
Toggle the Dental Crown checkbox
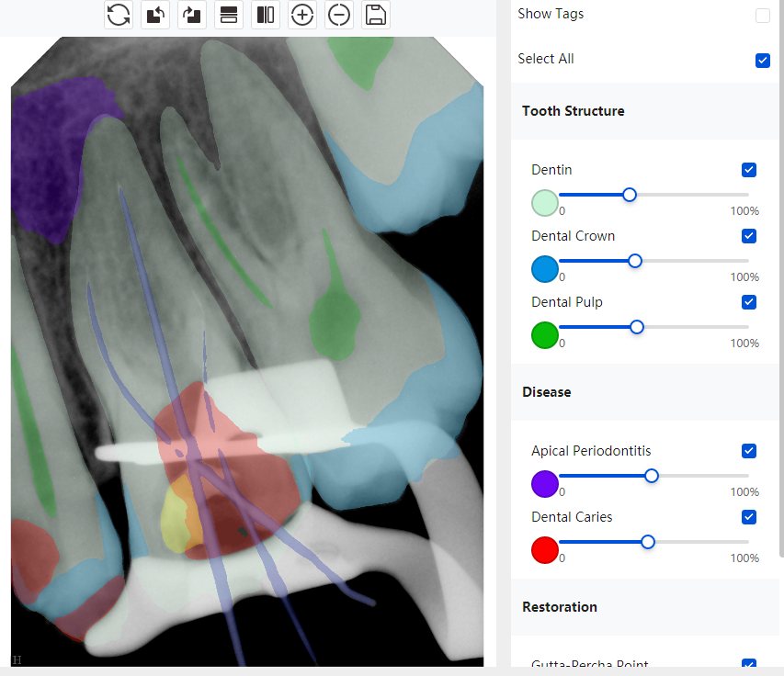pos(749,236)
